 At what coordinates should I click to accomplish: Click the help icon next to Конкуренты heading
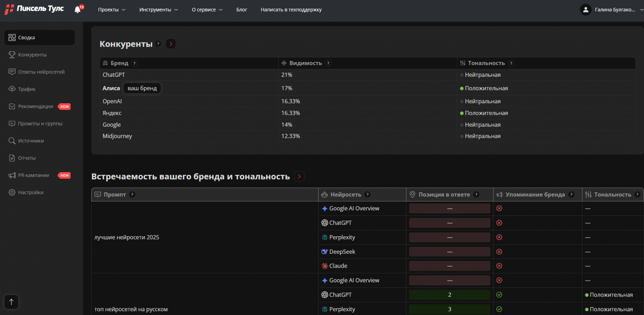(158, 44)
